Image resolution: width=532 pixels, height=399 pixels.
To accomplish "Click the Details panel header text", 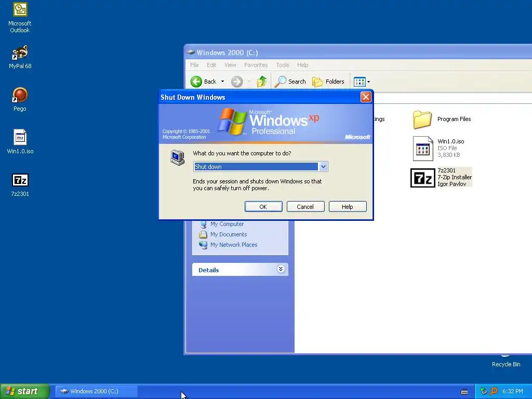I will (209, 270).
